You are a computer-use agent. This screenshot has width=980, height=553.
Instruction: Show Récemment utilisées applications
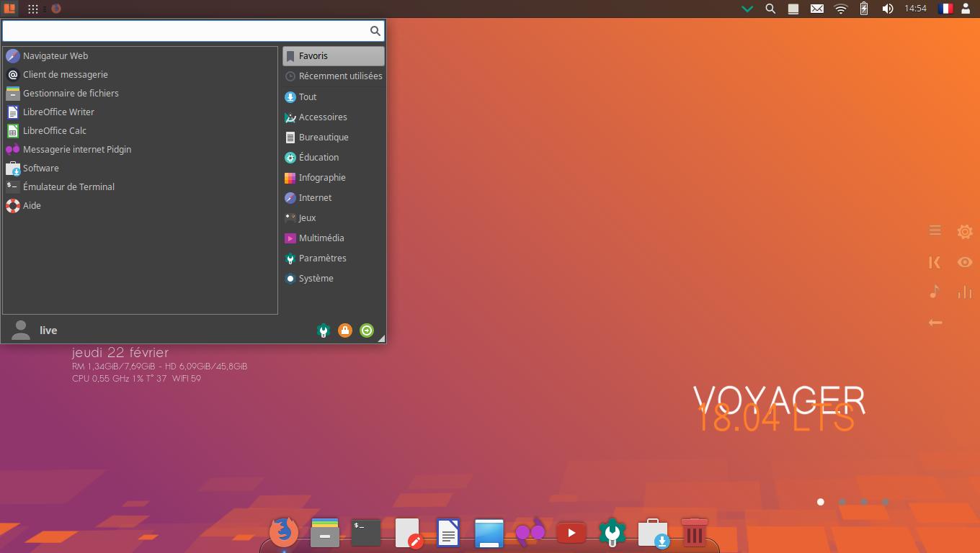tap(333, 76)
